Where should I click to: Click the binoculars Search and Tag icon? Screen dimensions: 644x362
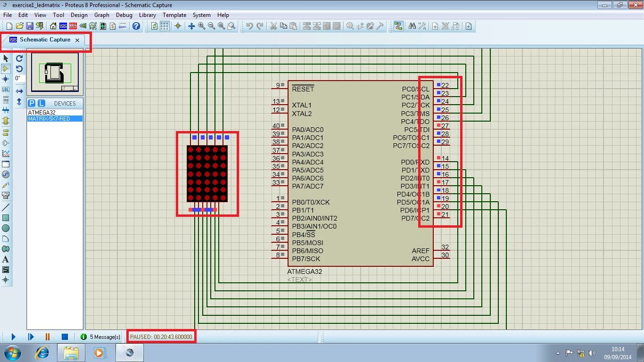[412, 26]
